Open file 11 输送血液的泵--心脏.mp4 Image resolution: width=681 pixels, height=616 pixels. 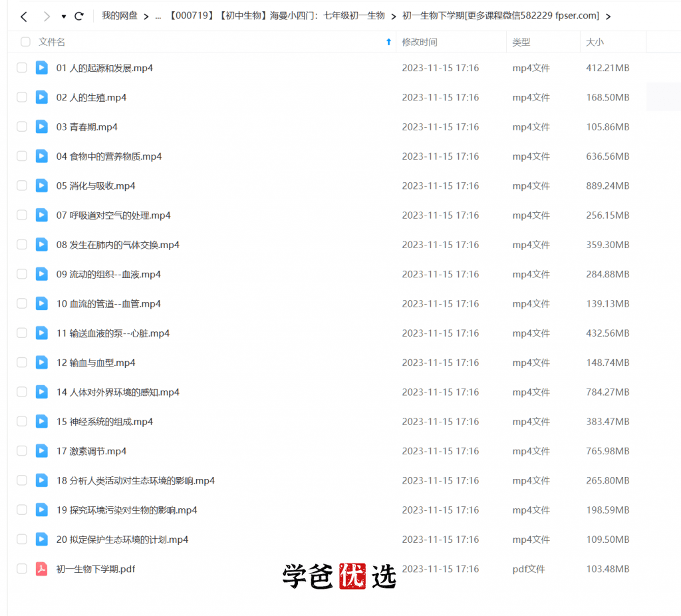click(113, 333)
